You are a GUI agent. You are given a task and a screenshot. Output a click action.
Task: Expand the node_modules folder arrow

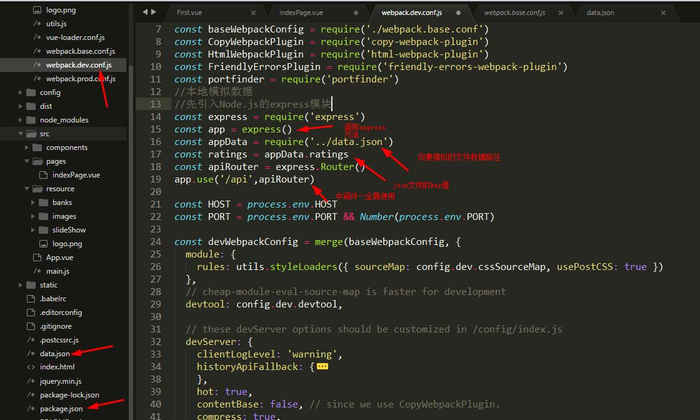click(20, 120)
